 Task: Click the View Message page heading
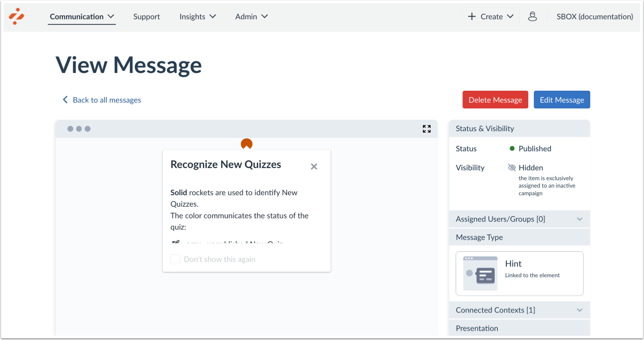(x=129, y=65)
